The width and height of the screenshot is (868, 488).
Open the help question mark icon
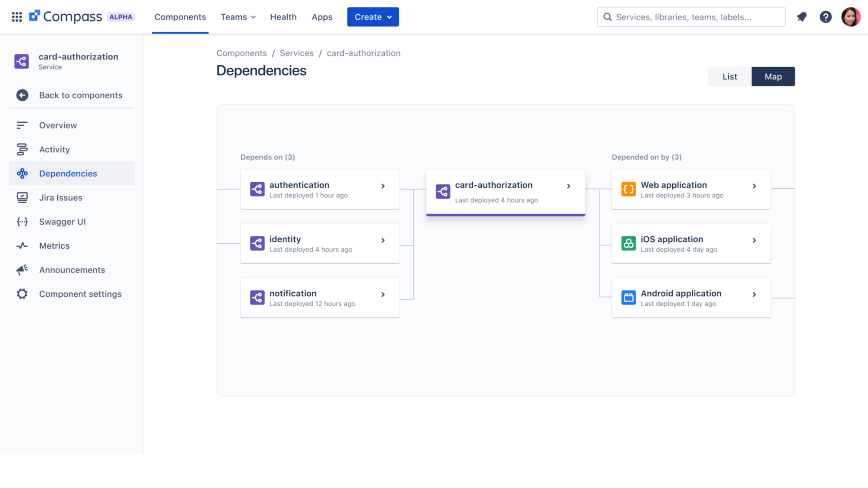tap(825, 17)
